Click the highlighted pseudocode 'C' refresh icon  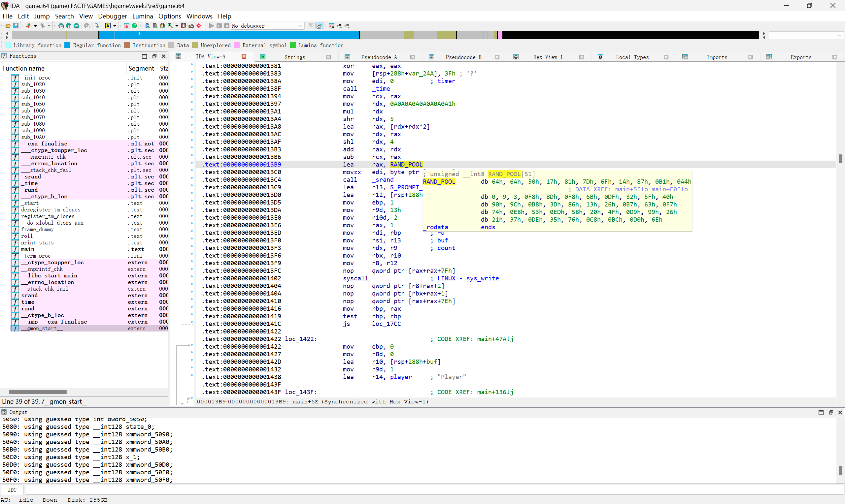319,26
